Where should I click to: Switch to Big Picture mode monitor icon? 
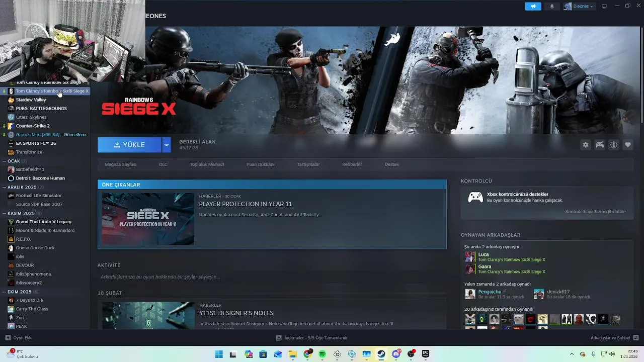point(604,6)
